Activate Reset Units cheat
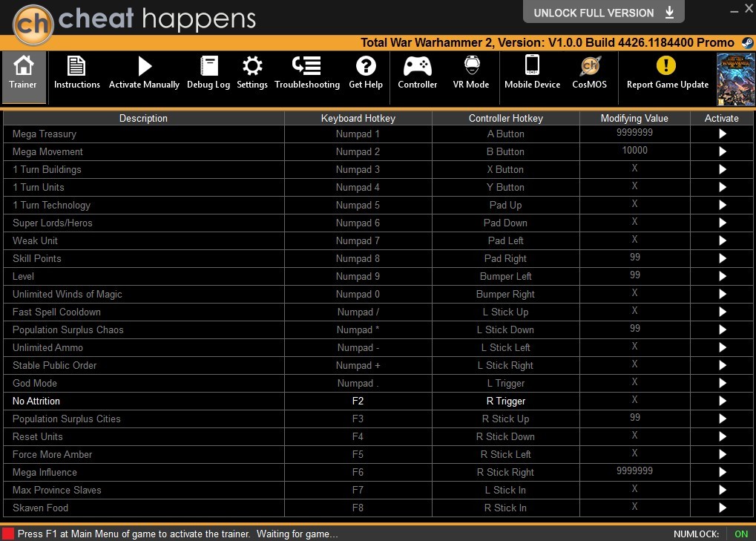This screenshot has height=541, width=756. pos(723,437)
